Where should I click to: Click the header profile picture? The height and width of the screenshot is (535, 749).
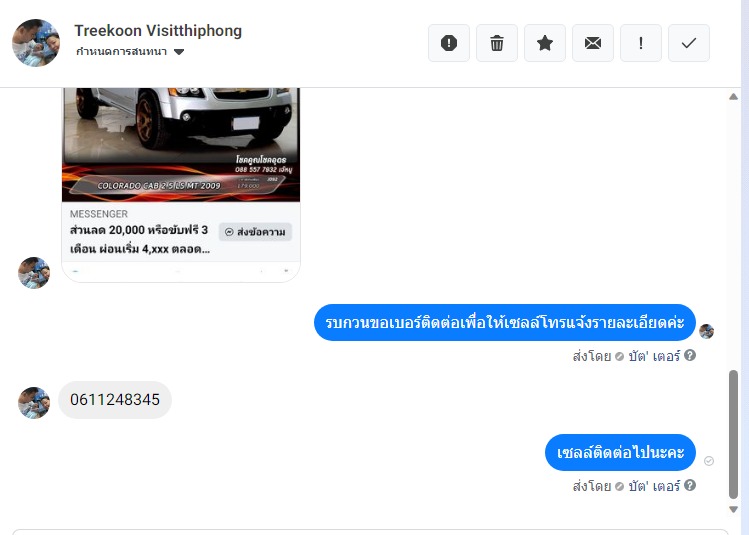click(36, 43)
